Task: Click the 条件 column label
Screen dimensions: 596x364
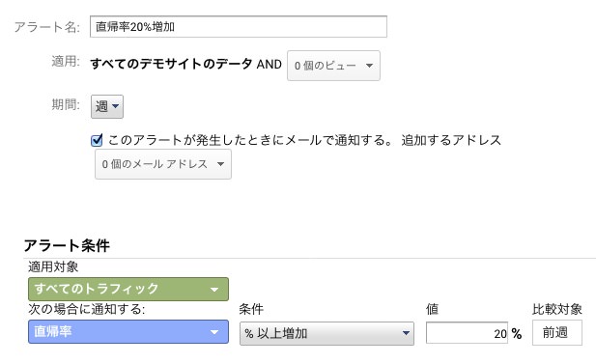Action: (251, 309)
